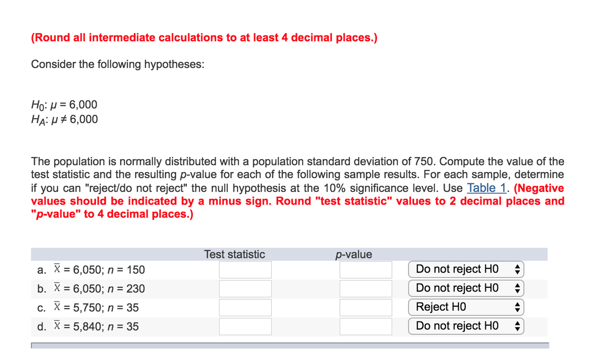Viewport: 607px width, 364px height.
Task: Click the p-value field for row a
Action: tap(366, 270)
